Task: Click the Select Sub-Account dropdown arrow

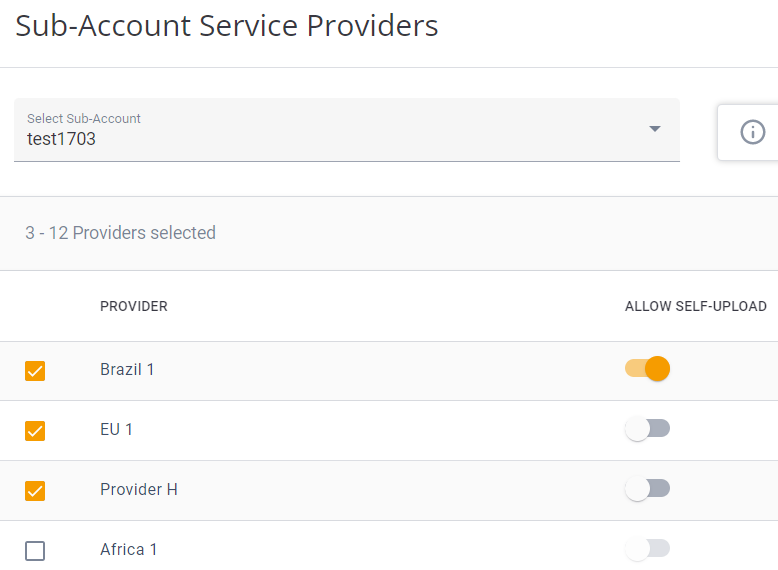Action: click(x=655, y=129)
